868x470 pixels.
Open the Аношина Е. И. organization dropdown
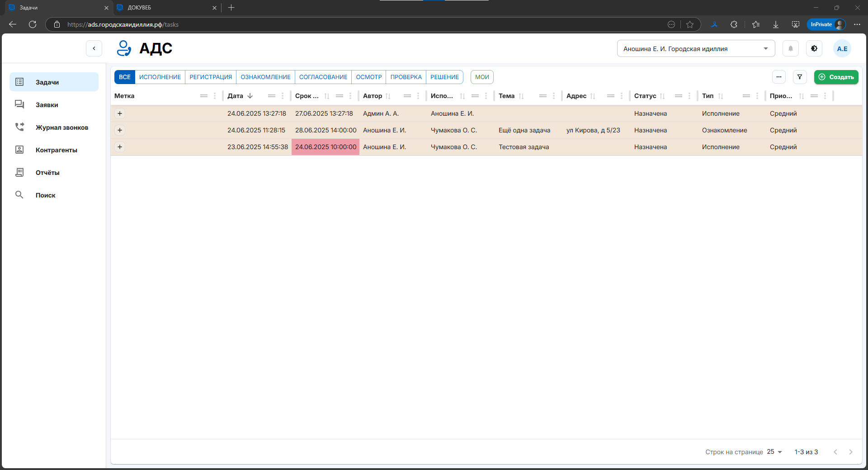point(695,49)
